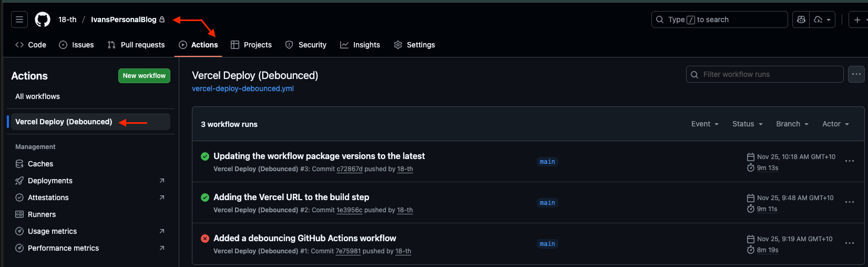Open commit 1e3956c link
The width and height of the screenshot is (868, 267).
click(x=350, y=210)
